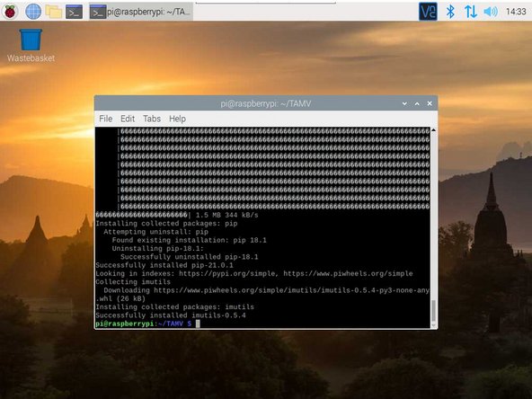Select the Wastebasket desktop icon
The width and height of the screenshot is (532, 399).
coord(31,46)
